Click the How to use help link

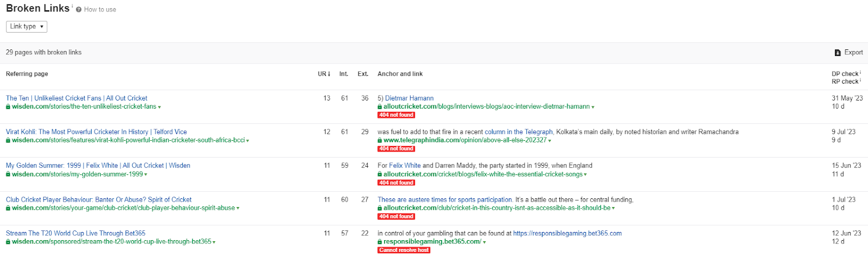(100, 10)
